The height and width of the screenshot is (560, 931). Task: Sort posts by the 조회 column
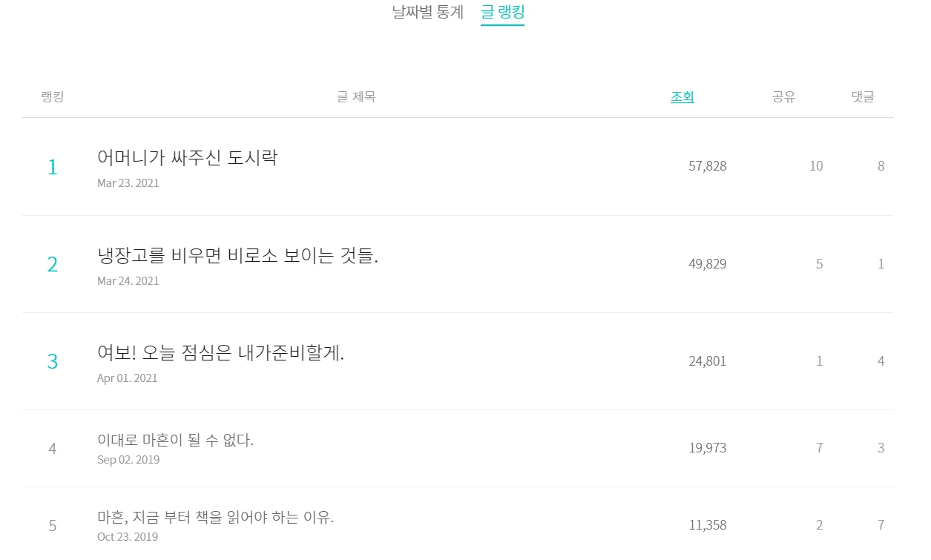click(682, 96)
